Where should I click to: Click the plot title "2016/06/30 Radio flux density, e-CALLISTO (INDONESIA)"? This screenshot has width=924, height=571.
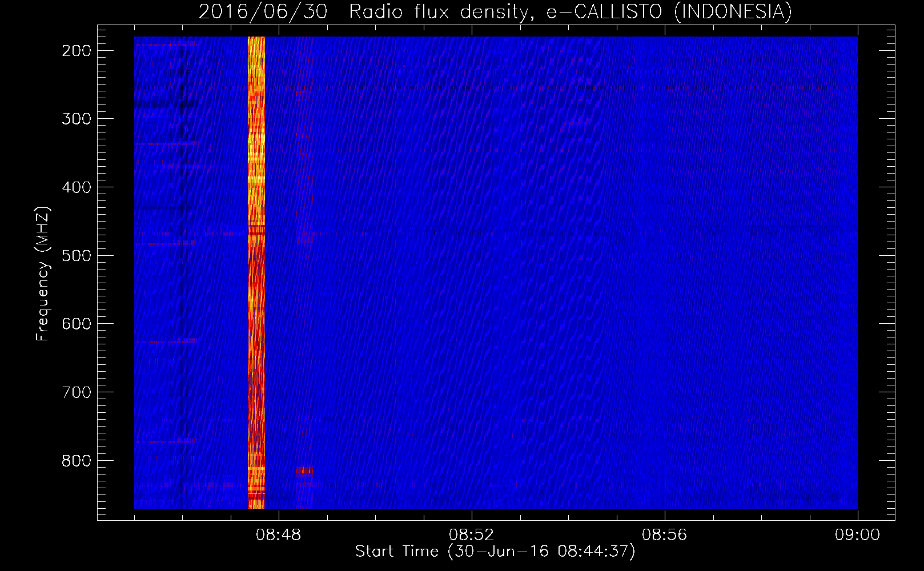(x=495, y=11)
